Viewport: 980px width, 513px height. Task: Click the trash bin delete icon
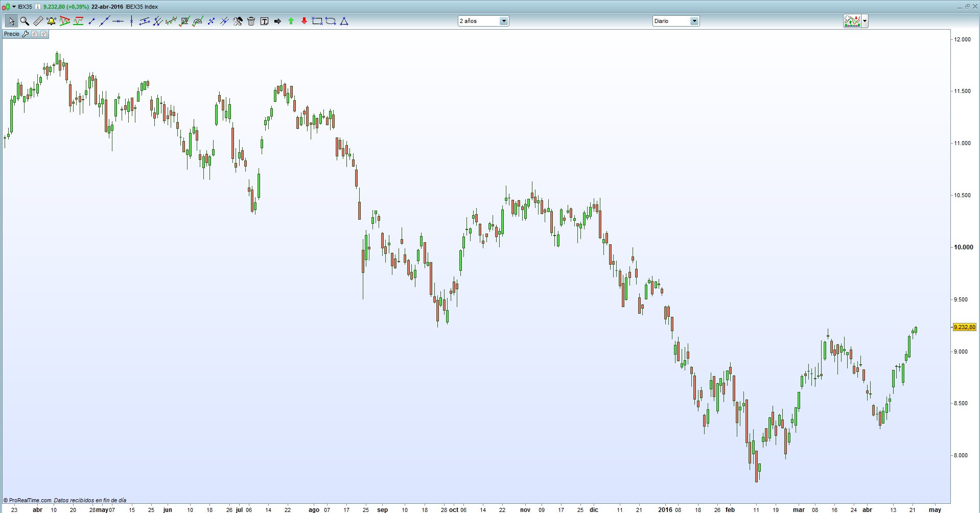click(x=251, y=21)
